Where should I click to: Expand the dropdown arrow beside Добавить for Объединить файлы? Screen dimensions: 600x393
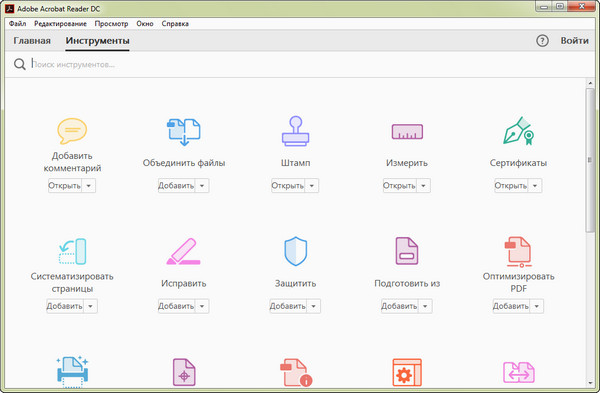click(x=202, y=186)
